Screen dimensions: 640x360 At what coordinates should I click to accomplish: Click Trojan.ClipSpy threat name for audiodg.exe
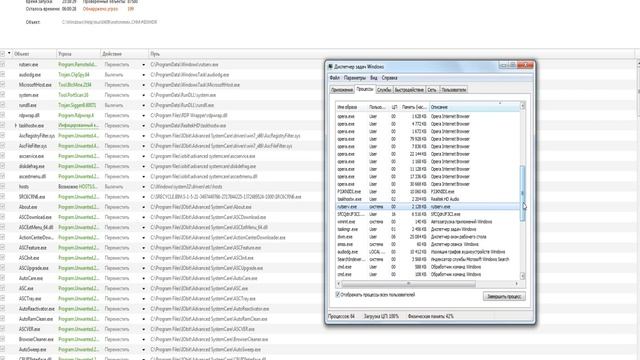[74, 75]
